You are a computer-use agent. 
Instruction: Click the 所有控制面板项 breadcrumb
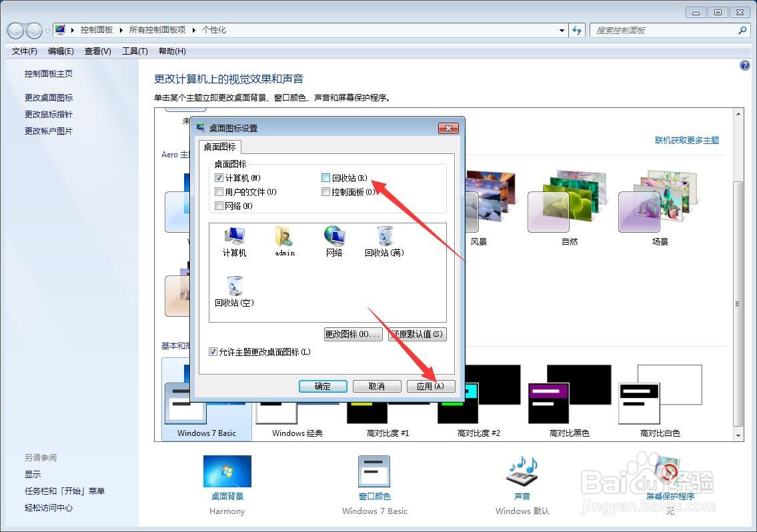tap(157, 30)
